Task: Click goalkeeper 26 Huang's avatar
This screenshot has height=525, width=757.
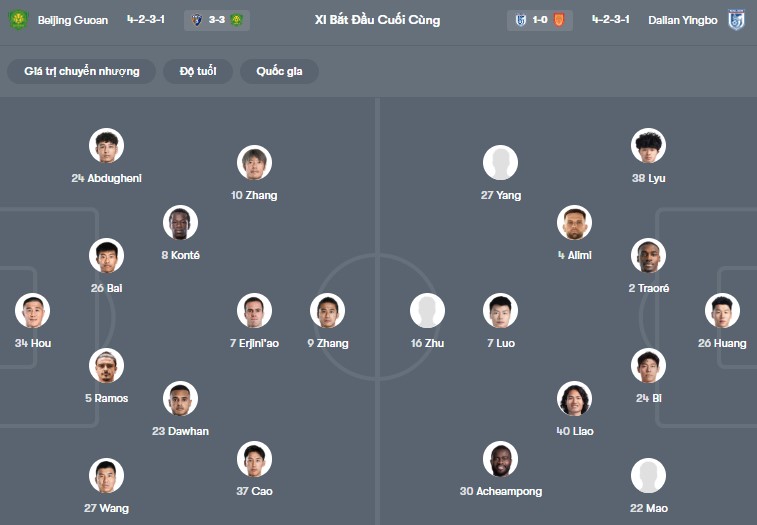Action: coord(722,311)
